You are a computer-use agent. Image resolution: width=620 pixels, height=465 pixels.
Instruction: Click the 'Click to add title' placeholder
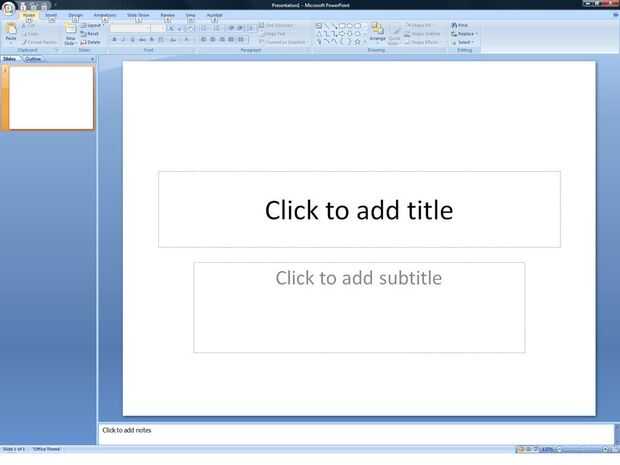click(x=359, y=210)
